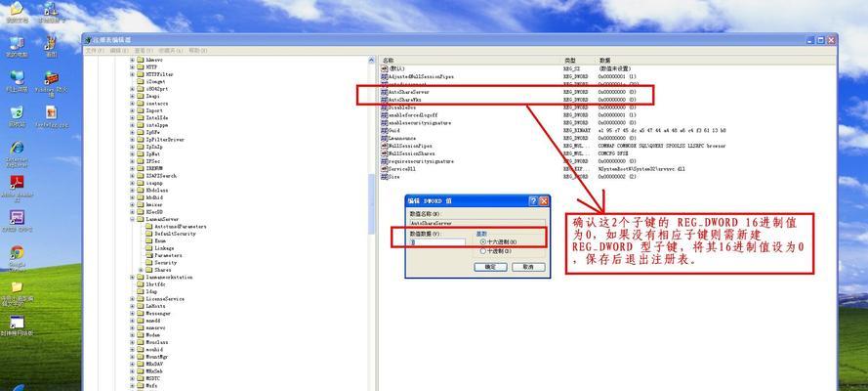The height and width of the screenshot is (391, 868).
Task: Select the 十六进制 hexadecimal radio button
Action: (483, 242)
